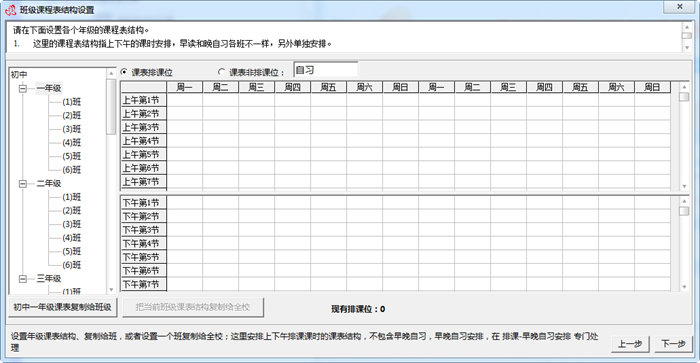700x363 pixels.
Task: Click the 下午第3节 row header
Action: (143, 230)
